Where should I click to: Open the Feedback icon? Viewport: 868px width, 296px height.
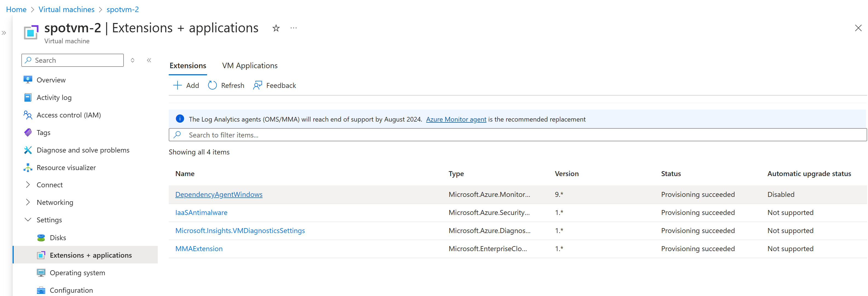[257, 85]
